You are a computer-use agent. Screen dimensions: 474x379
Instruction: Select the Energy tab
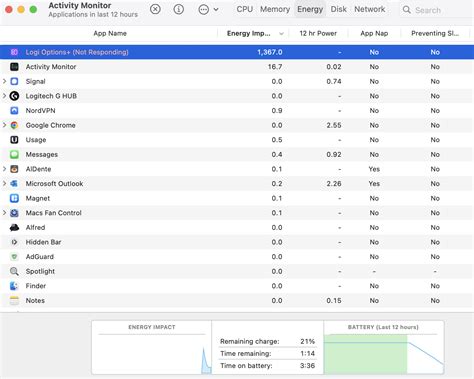(x=310, y=9)
